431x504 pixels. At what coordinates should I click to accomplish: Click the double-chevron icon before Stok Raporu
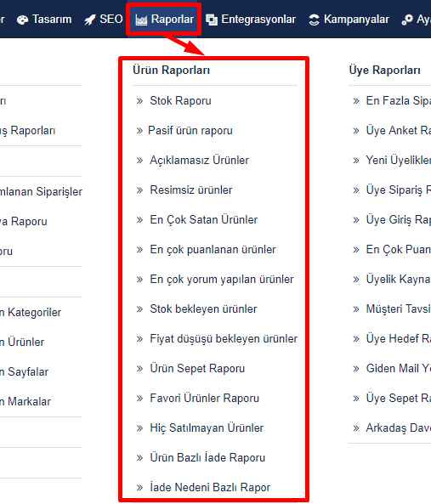pos(139,101)
